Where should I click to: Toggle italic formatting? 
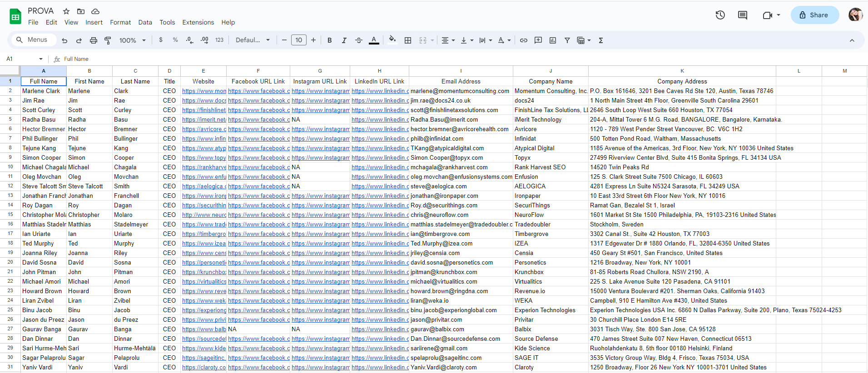click(344, 40)
